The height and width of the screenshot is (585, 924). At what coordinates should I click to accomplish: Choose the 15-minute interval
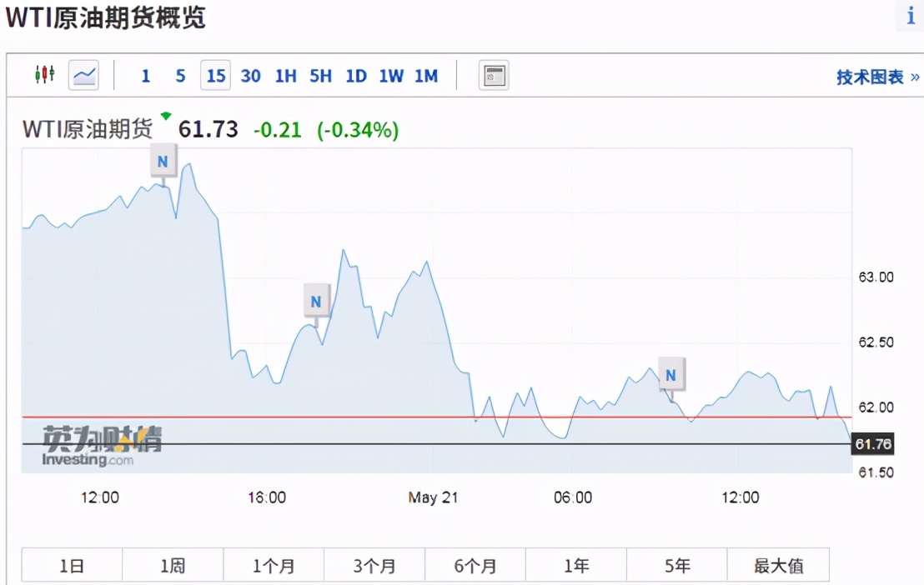tap(216, 76)
